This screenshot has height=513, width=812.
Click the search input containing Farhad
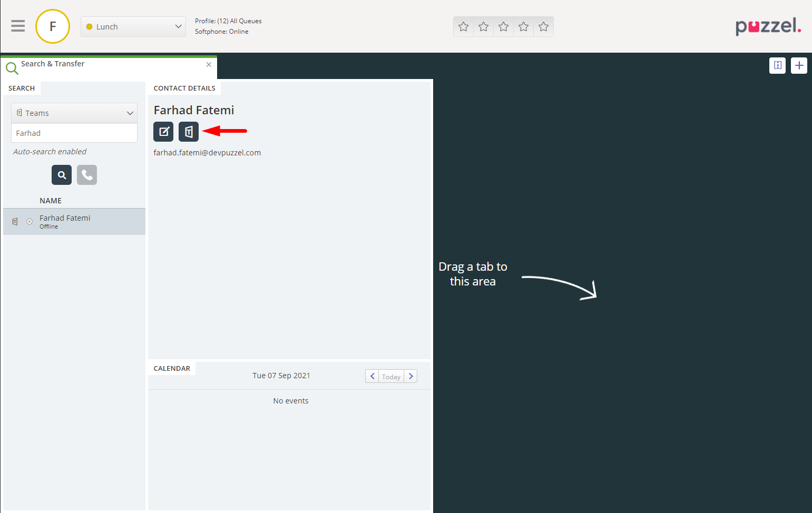point(74,133)
